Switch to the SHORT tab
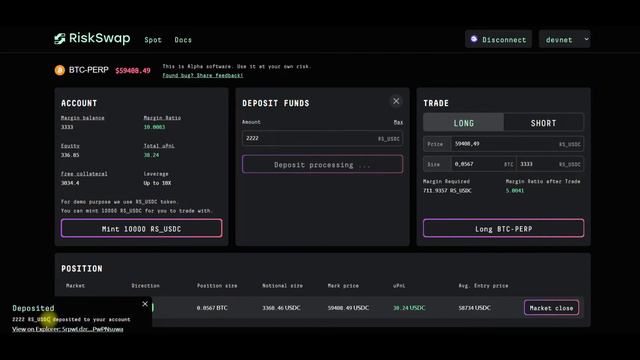 (x=543, y=123)
